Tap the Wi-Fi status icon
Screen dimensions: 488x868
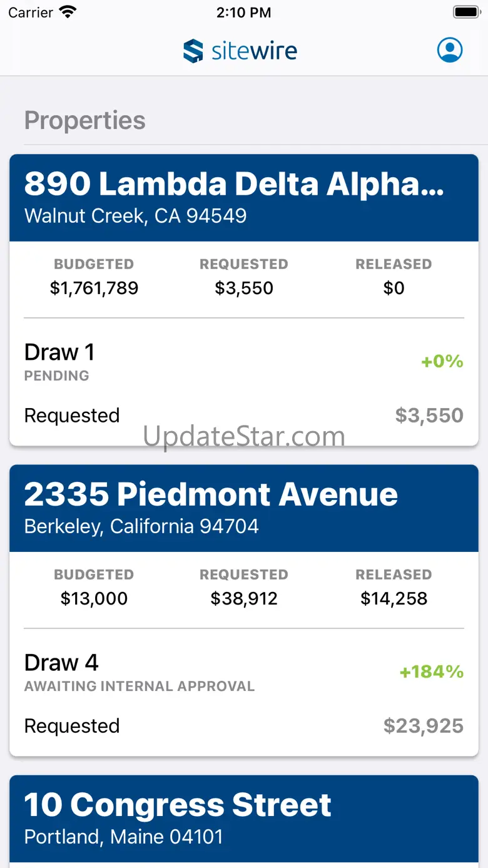tap(67, 13)
